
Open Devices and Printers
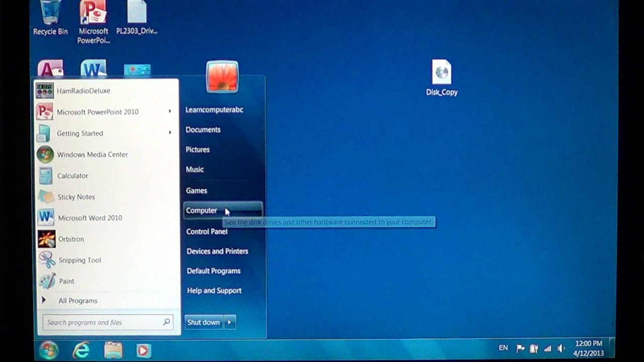pos(217,251)
